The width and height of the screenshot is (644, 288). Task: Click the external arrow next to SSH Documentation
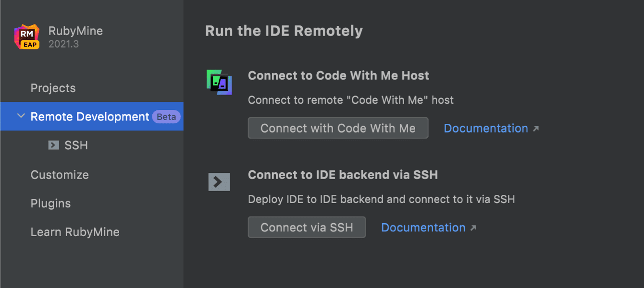pyautogui.click(x=473, y=228)
